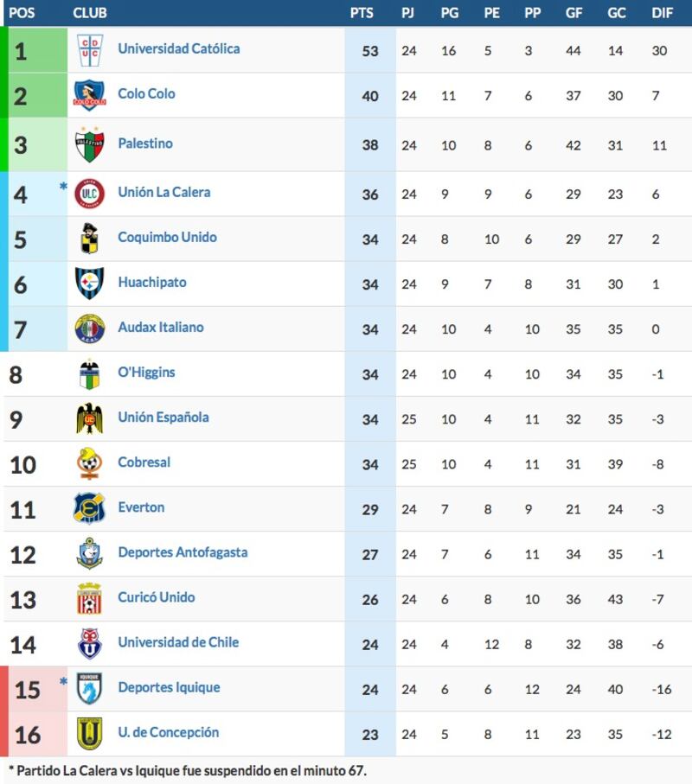Viewport: 692px width, 784px height.
Task: Click the Coquimbo Unido pirate crest
Action: 90,239
